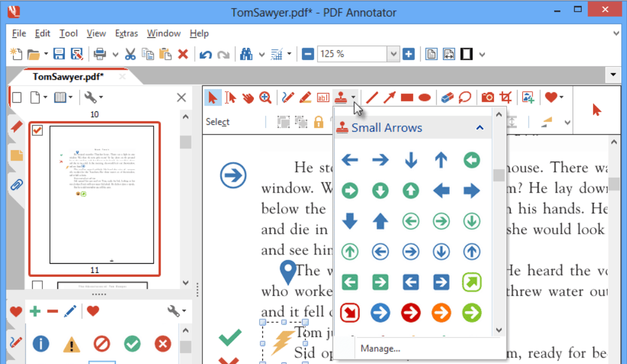The image size is (627, 364).
Task: Select the plain blue up arrow stamp
Action: pos(441,160)
